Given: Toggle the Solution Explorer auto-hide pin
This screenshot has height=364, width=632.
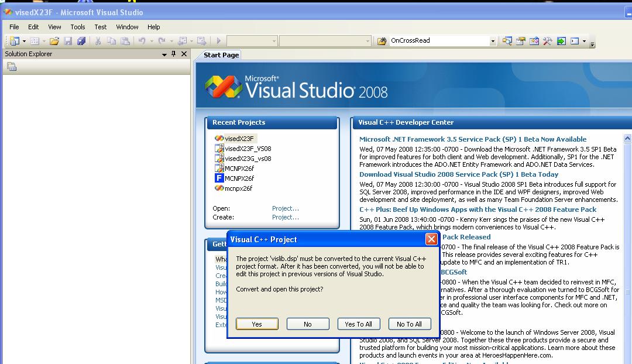Looking at the screenshot, I should (x=174, y=54).
